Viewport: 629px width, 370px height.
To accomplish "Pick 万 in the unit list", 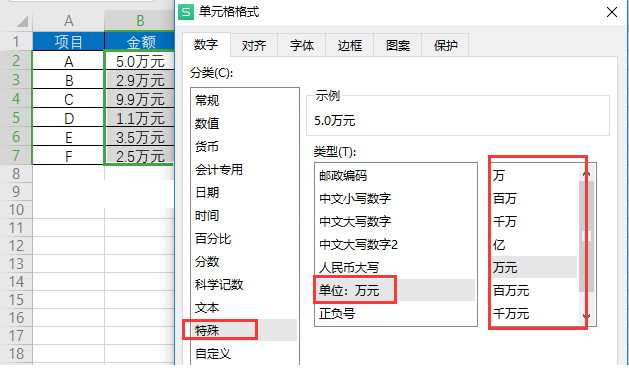I will click(534, 175).
